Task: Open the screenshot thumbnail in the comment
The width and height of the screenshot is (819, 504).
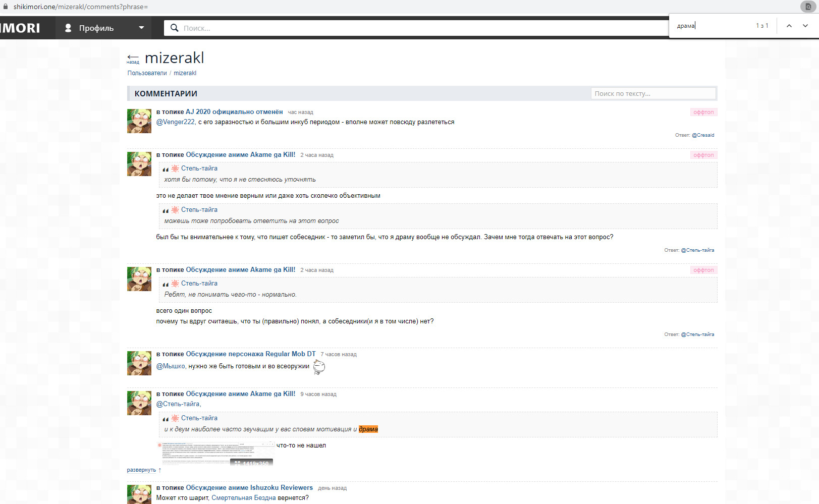Action: click(x=216, y=453)
